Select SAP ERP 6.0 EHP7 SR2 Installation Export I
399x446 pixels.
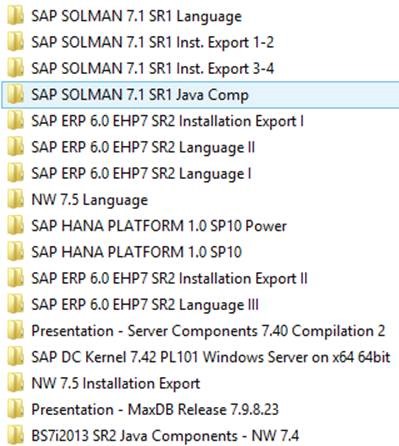click(x=167, y=121)
